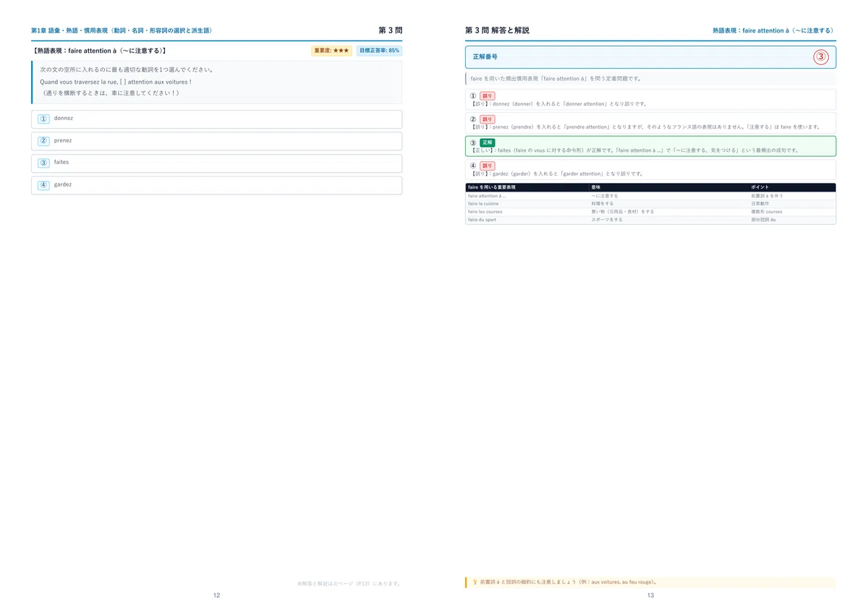Click the red 誤り label on explanation ①
Image resolution: width=868 pixels, height=613 pixels.
point(487,95)
